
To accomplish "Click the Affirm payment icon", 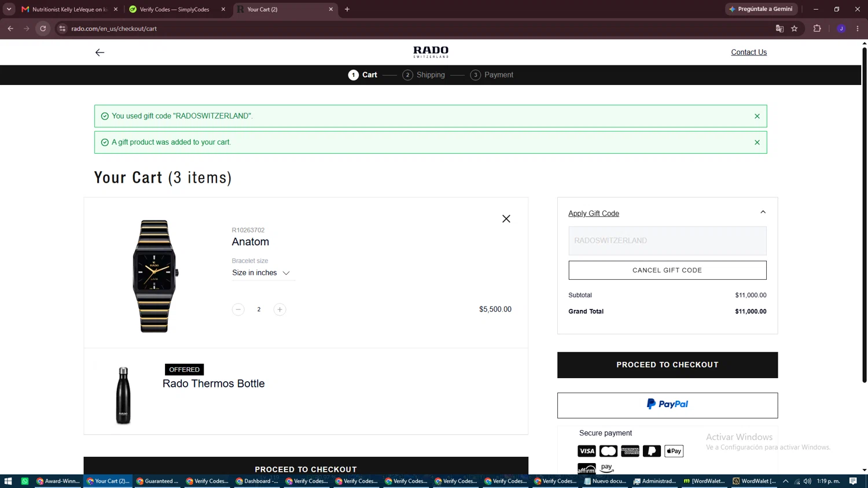I will tap(587, 469).
